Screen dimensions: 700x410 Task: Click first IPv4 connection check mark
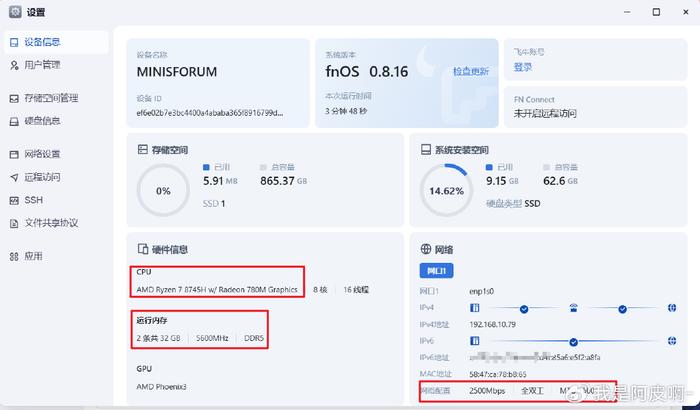tap(524, 309)
